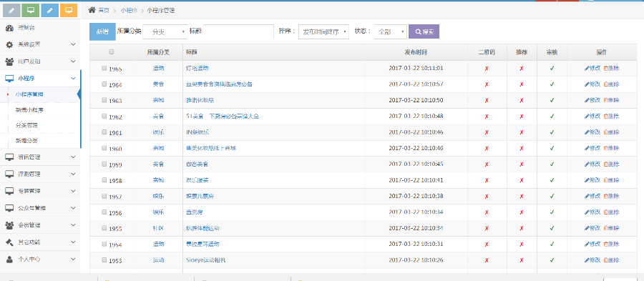Click the green monitor shortcut button
Screen dimensions: 644x281
30,10
